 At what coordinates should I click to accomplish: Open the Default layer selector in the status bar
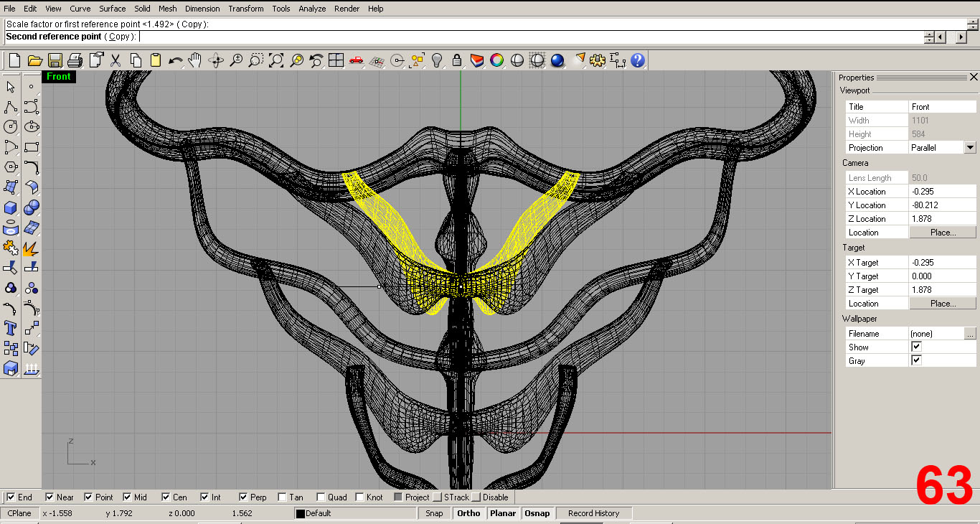pos(355,513)
